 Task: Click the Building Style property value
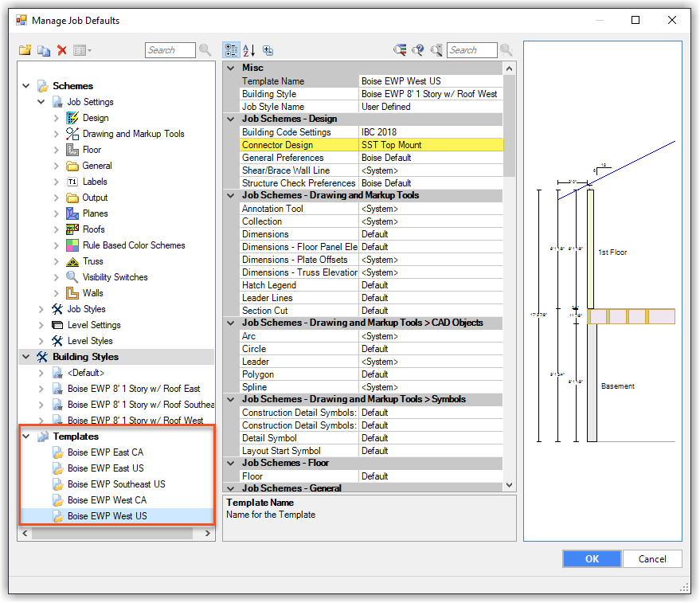click(431, 94)
